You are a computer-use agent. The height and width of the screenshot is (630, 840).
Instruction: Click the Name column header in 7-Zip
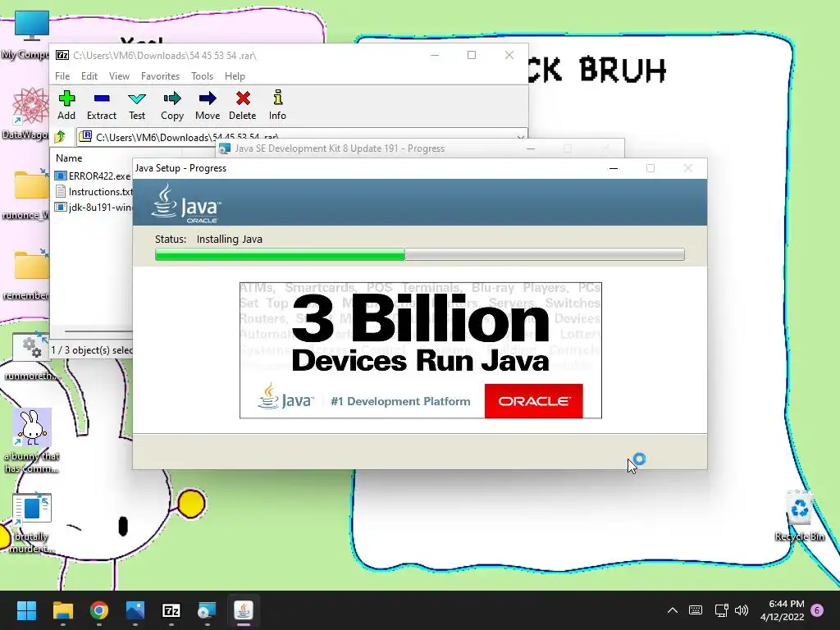69,158
